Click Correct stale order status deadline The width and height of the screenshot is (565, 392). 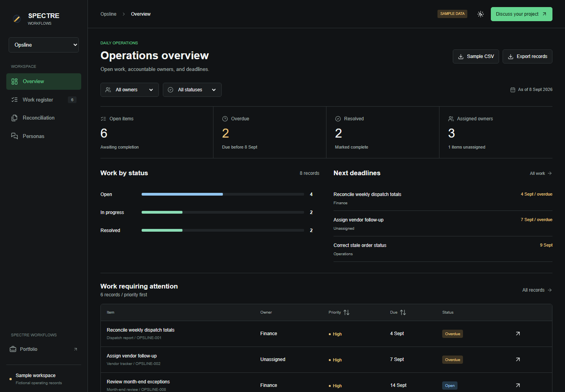pyautogui.click(x=360, y=245)
